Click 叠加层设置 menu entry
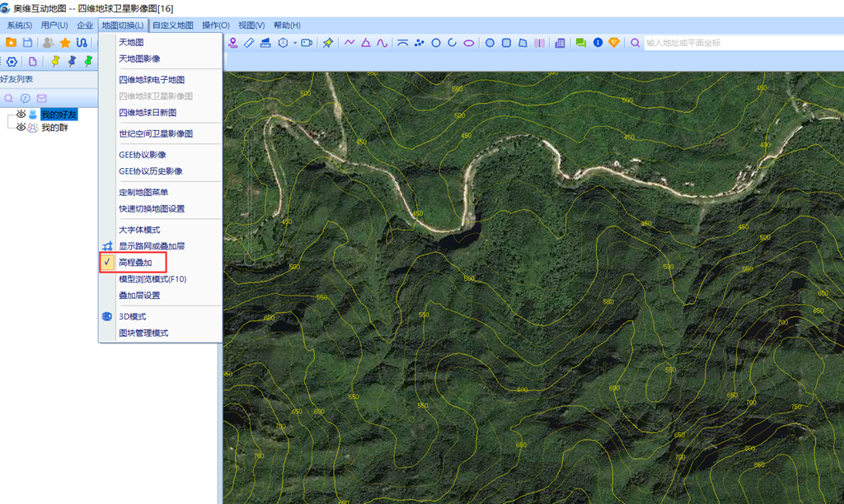This screenshot has height=504, width=844. click(x=139, y=296)
